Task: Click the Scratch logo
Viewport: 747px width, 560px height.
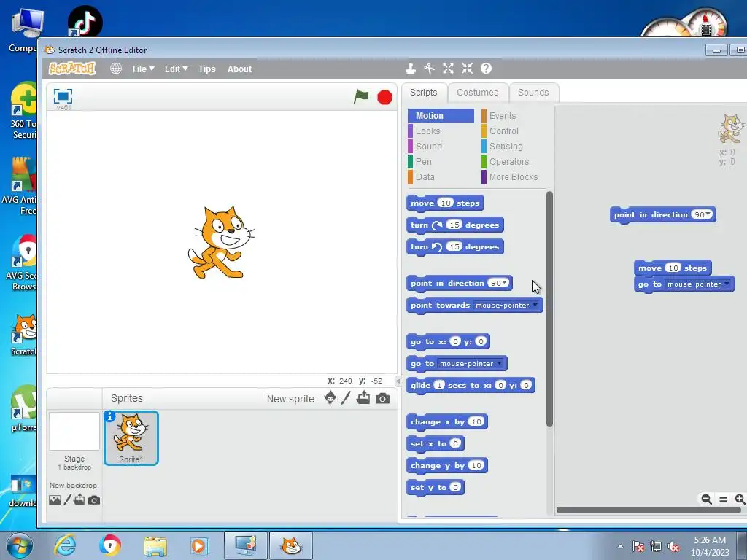Action: (72, 69)
